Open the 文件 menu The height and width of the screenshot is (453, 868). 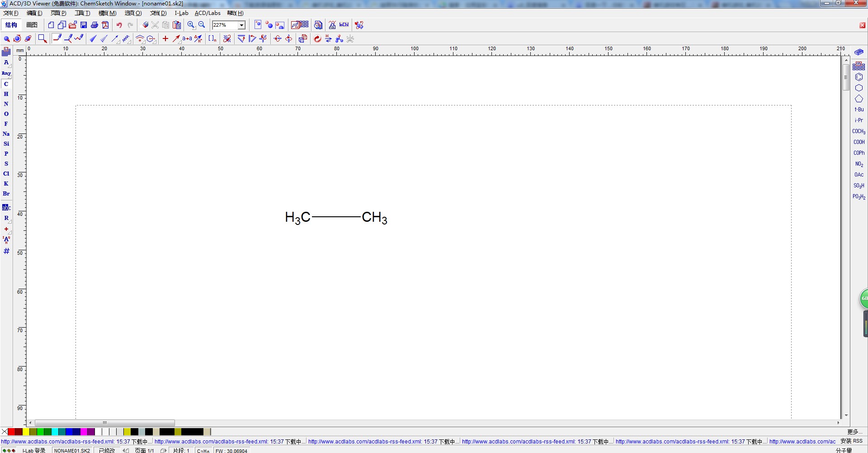click(x=10, y=13)
